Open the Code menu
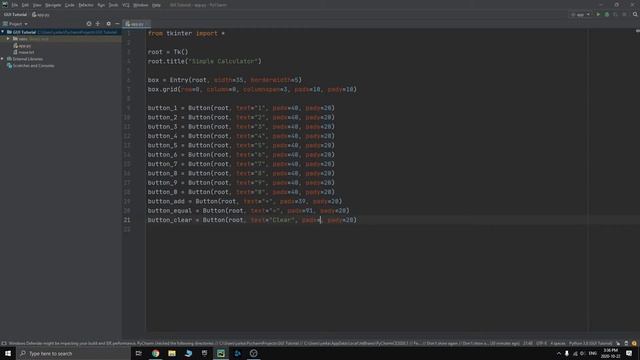 [70, 5]
